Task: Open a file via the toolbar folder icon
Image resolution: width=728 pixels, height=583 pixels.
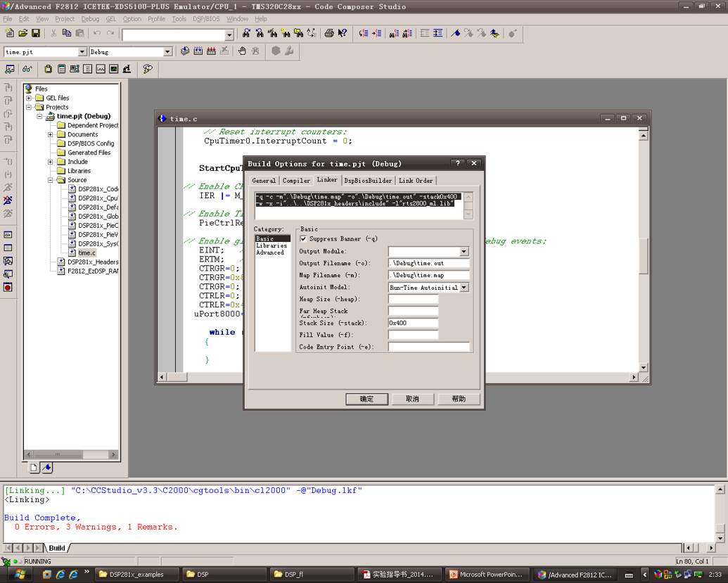Action: pos(23,33)
